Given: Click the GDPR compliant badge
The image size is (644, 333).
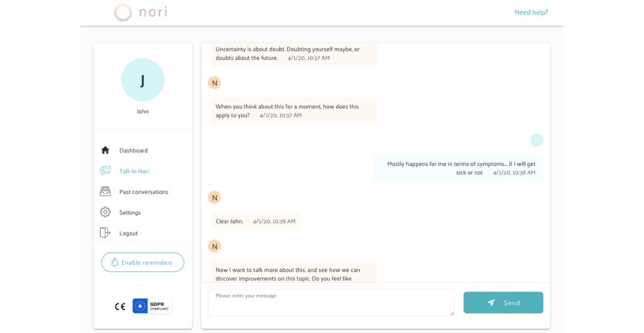Looking at the screenshot, I should (x=152, y=306).
